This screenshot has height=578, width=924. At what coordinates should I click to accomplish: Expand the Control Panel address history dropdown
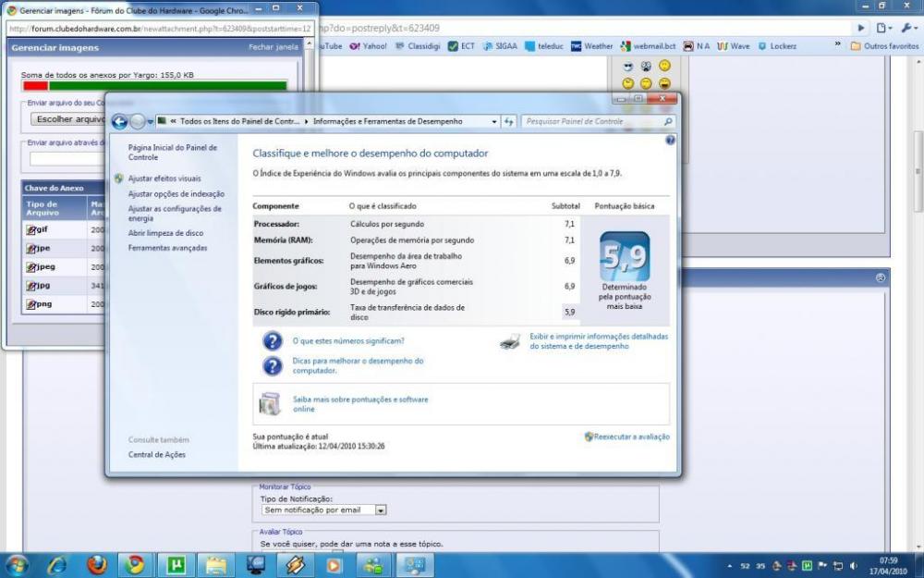(493, 121)
